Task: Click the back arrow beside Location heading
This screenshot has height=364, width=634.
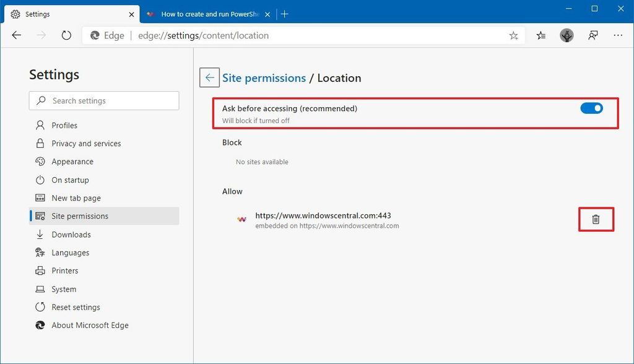Action: click(x=209, y=77)
